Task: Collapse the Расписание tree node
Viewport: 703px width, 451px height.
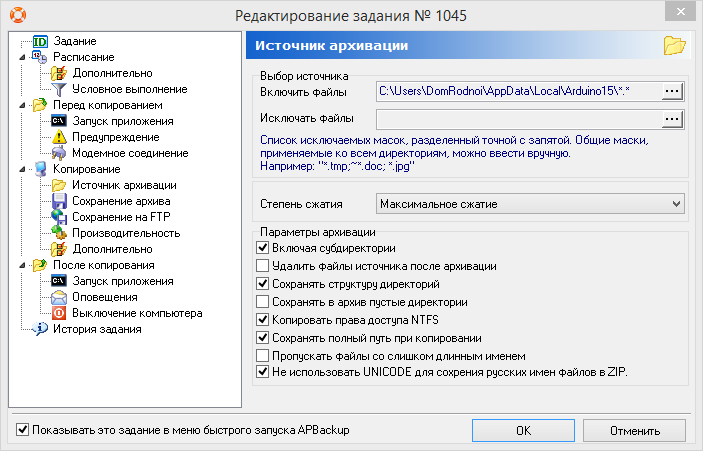Action: pos(21,57)
